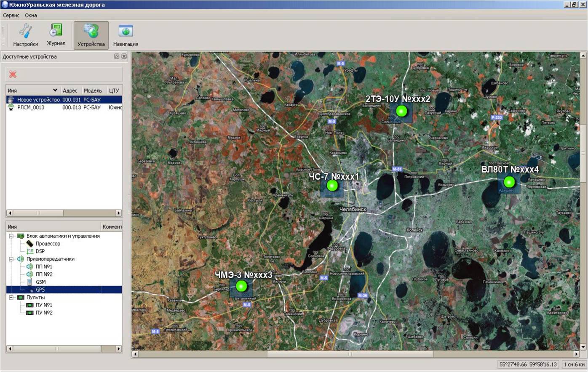Click the Имя header in component tree
The height and width of the screenshot is (372, 588).
tap(54, 227)
